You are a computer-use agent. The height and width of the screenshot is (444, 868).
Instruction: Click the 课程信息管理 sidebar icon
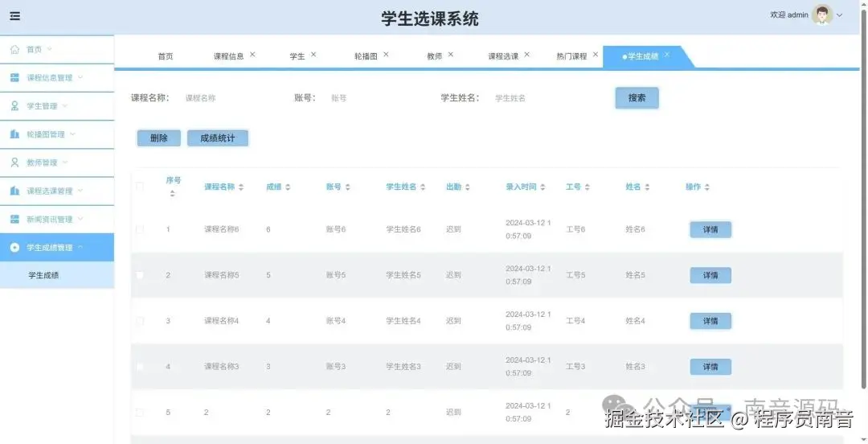point(15,77)
